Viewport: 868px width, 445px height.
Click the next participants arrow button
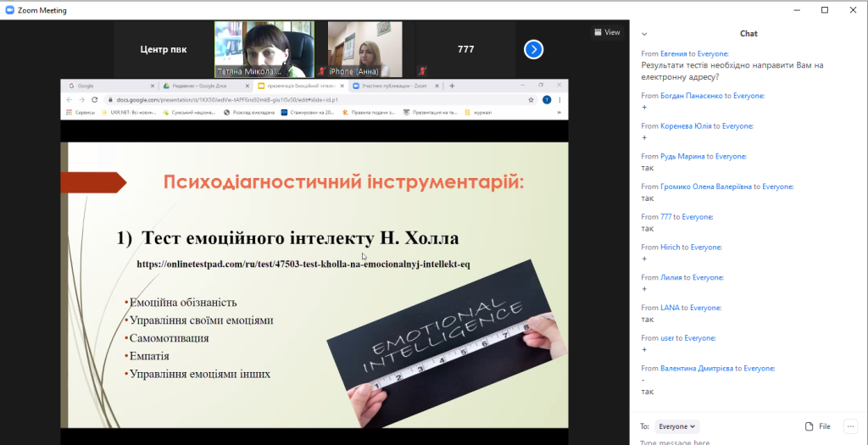click(x=533, y=49)
